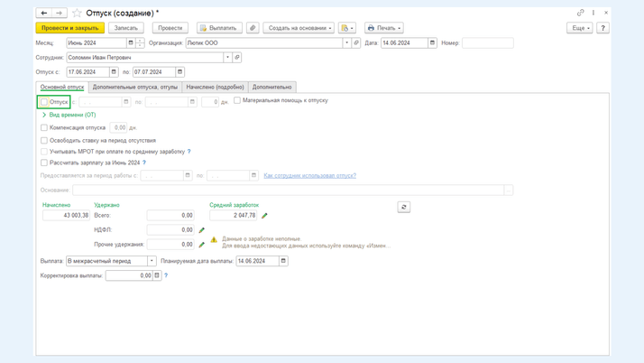Change month using Месяц stepper arrows
The width and height of the screenshot is (644, 363).
140,42
